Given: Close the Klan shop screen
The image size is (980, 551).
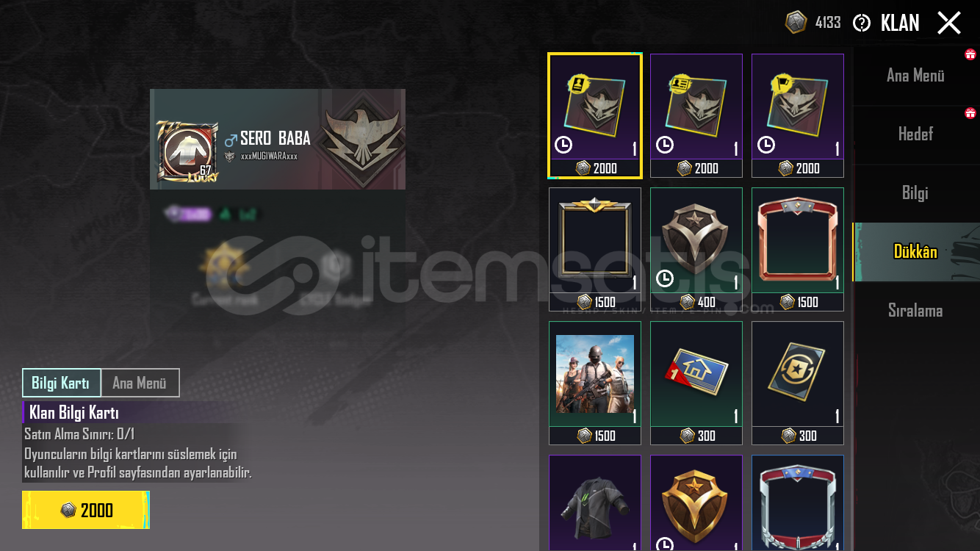Looking at the screenshot, I should tap(949, 23).
